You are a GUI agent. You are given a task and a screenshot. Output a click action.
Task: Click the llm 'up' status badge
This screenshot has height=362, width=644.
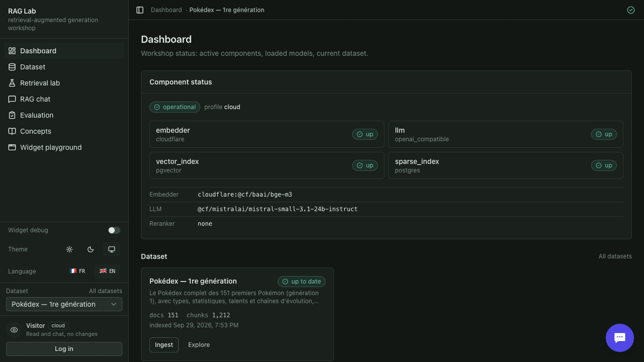click(604, 135)
